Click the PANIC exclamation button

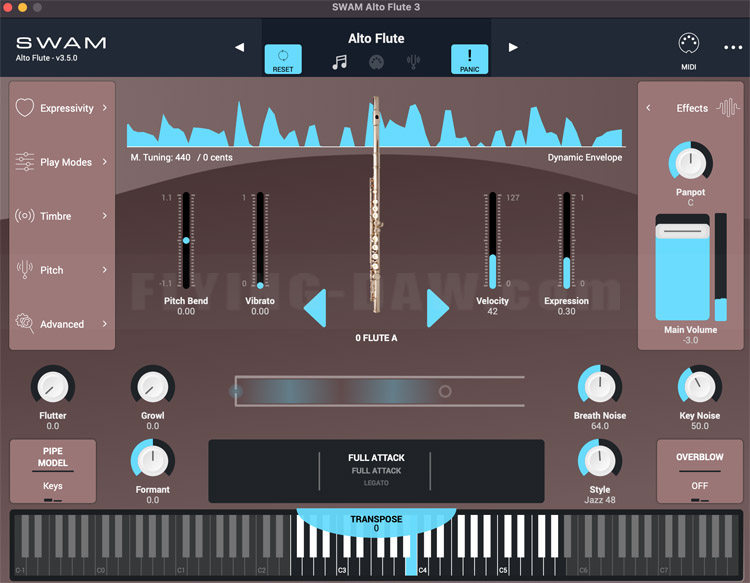[469, 59]
